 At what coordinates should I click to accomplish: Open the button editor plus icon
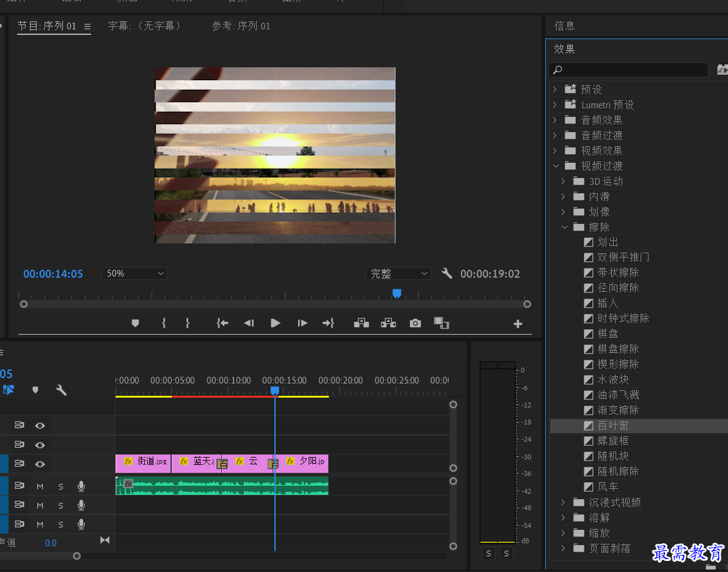pyautogui.click(x=518, y=324)
